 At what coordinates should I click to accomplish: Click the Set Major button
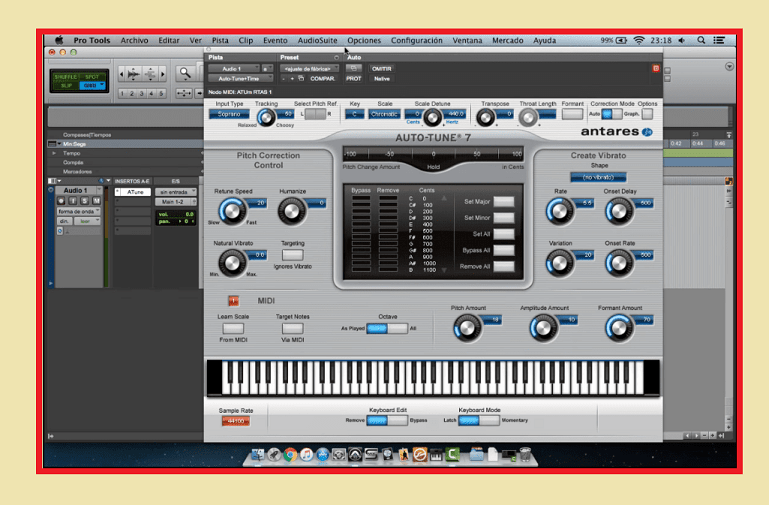[504, 202]
